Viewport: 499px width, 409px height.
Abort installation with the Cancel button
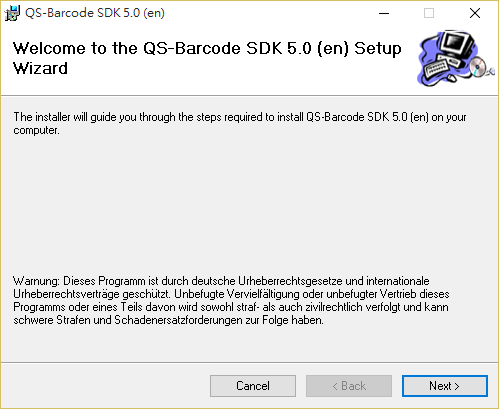tap(253, 386)
